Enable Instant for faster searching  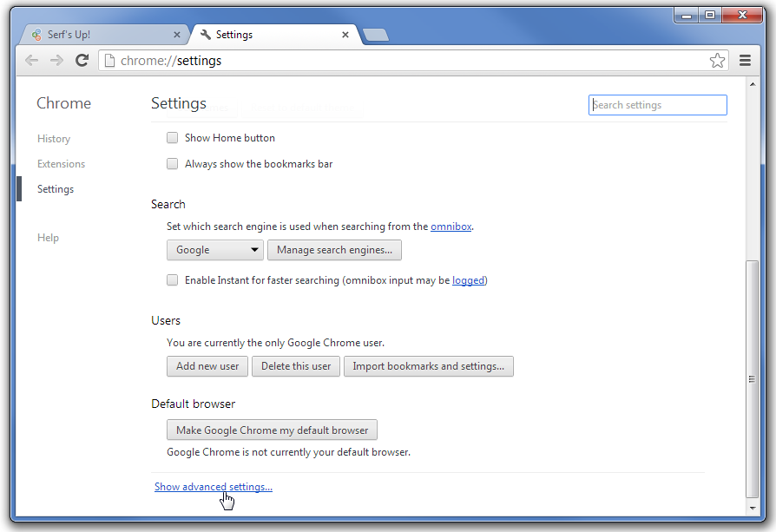[172, 280]
